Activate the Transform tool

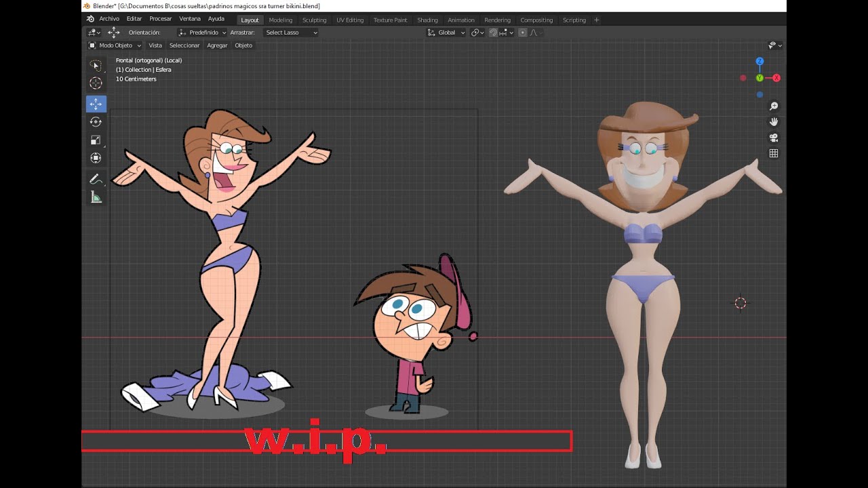(x=96, y=158)
